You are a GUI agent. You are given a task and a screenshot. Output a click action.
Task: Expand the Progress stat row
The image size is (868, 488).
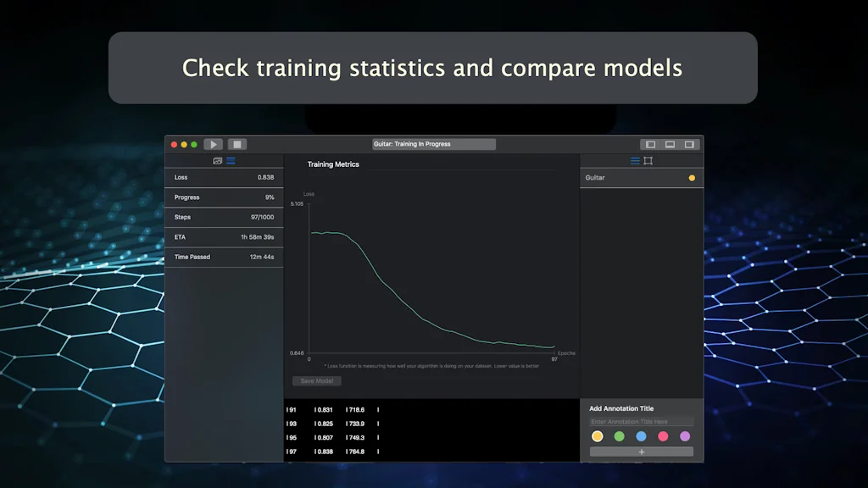pos(224,197)
